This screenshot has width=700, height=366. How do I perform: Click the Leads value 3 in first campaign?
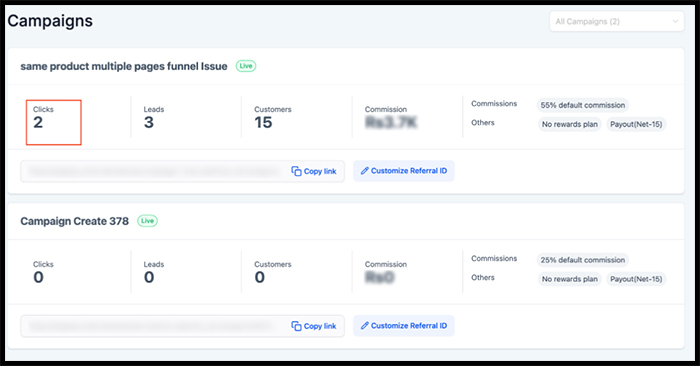149,122
